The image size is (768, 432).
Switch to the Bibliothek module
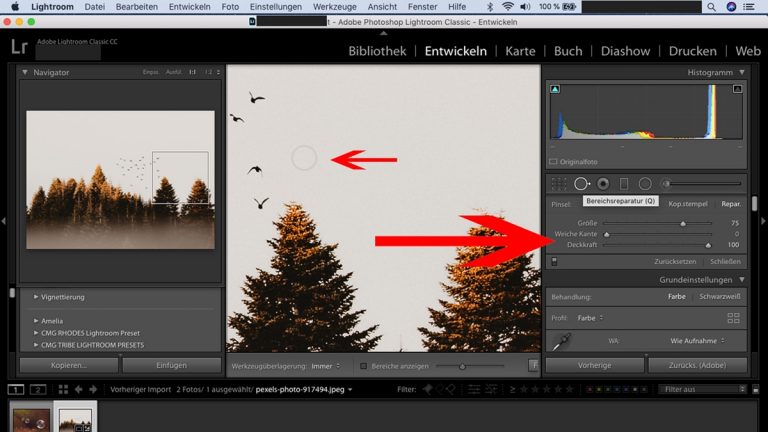[x=377, y=51]
